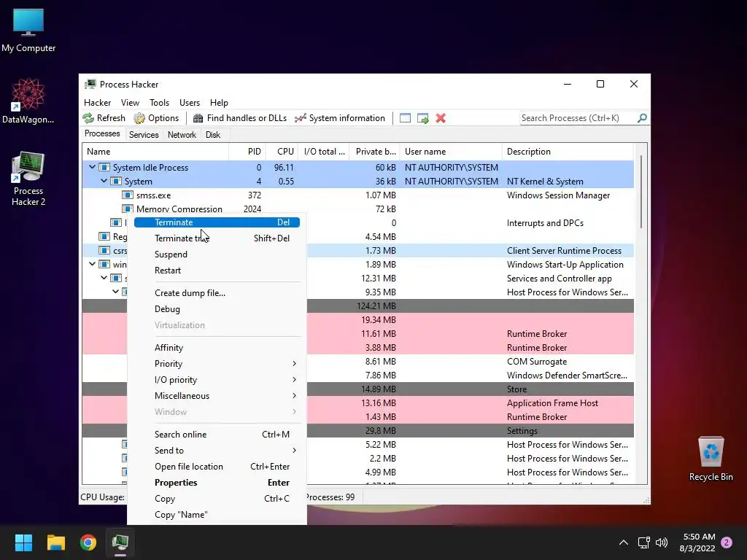Open the volume tray icon
This screenshot has width=747, height=560.
(661, 542)
